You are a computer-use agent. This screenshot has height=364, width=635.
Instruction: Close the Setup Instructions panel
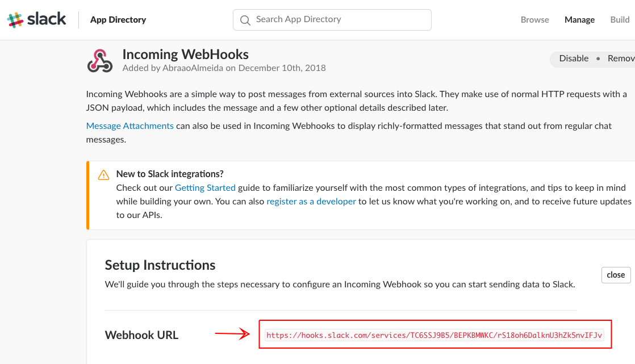pyautogui.click(x=616, y=275)
